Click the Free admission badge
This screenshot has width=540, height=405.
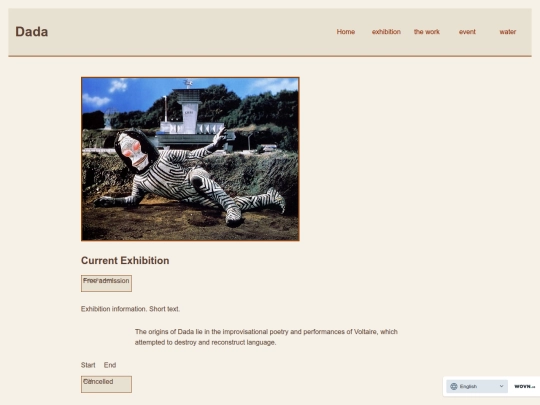(x=106, y=283)
